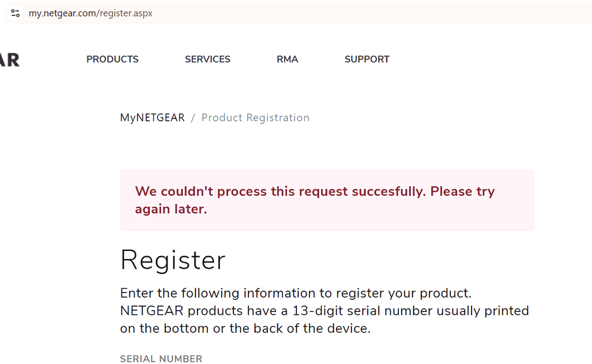The image size is (592, 364).
Task: Select the RMA navigation item
Action: click(x=287, y=59)
